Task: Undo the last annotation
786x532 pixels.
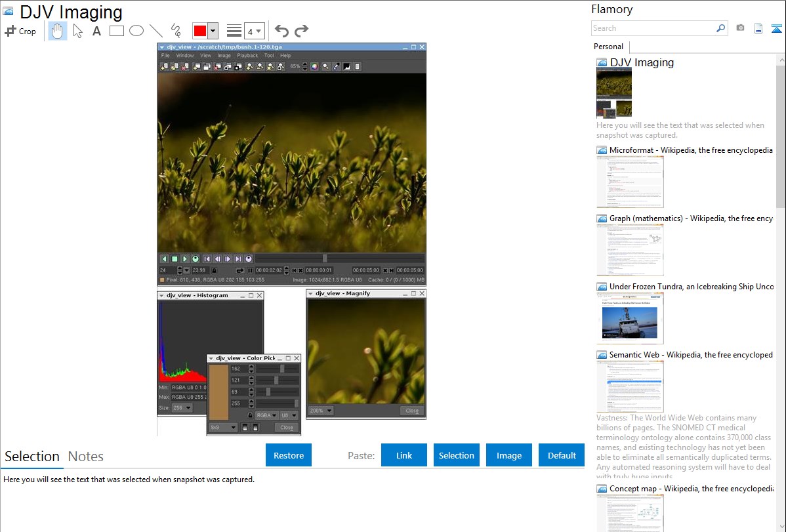Action: tap(281, 31)
